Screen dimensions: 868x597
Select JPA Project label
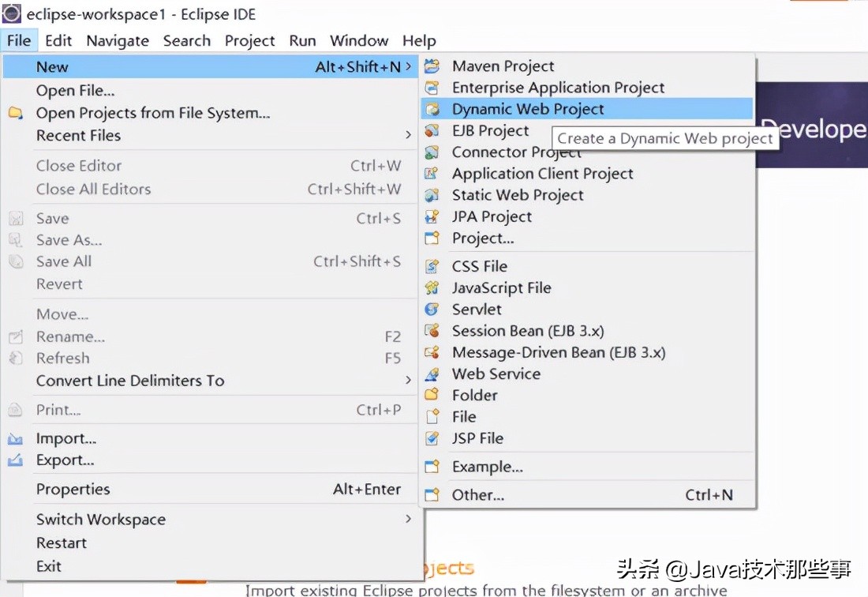click(492, 216)
